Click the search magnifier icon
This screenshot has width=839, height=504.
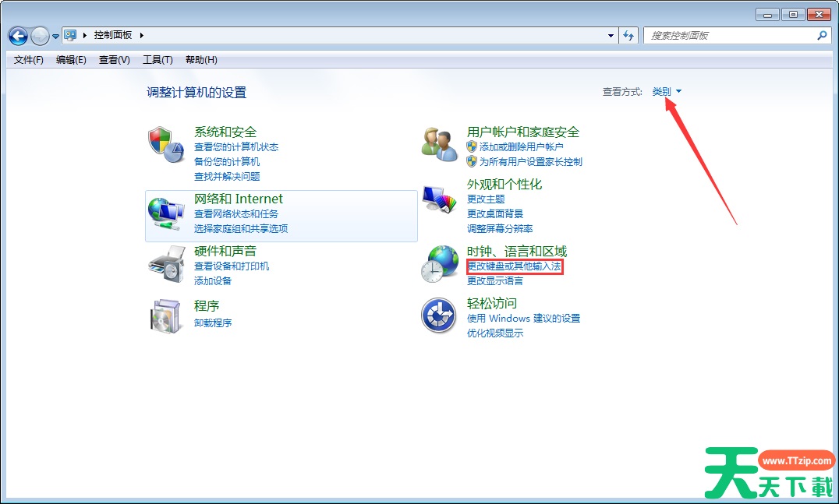[x=822, y=36]
